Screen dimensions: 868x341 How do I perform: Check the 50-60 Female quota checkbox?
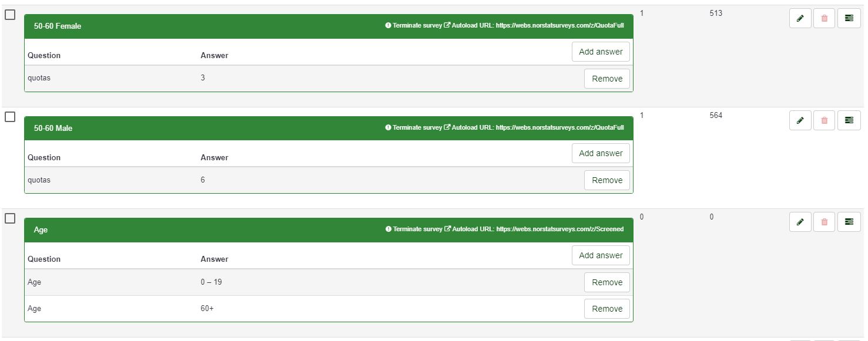[x=10, y=15]
